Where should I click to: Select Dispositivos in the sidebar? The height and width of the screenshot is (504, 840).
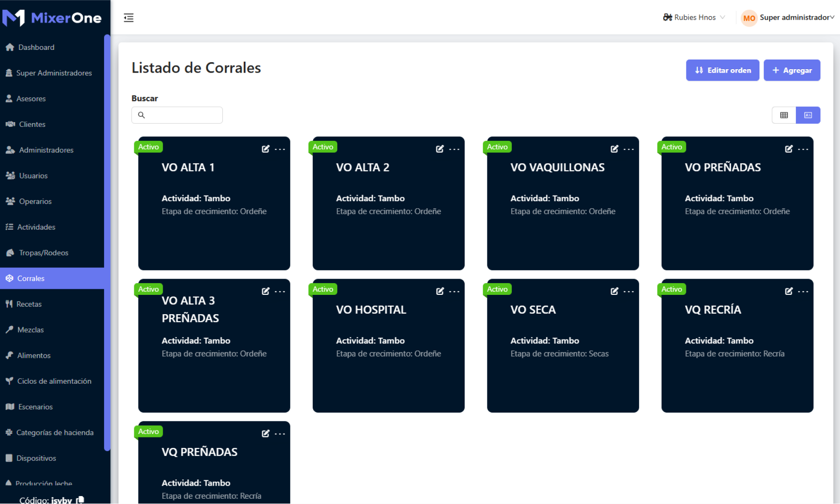tap(52, 458)
